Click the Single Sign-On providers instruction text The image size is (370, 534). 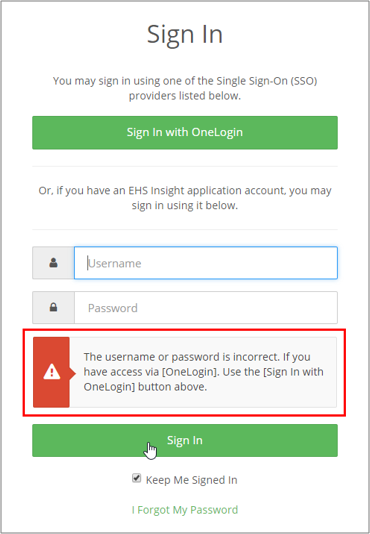[185, 88]
